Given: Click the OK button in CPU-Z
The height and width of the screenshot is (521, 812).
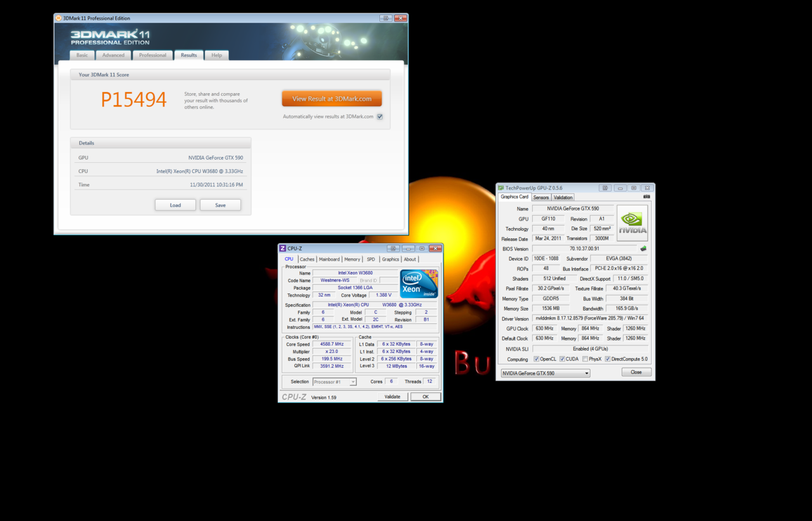Looking at the screenshot, I should coord(426,397).
